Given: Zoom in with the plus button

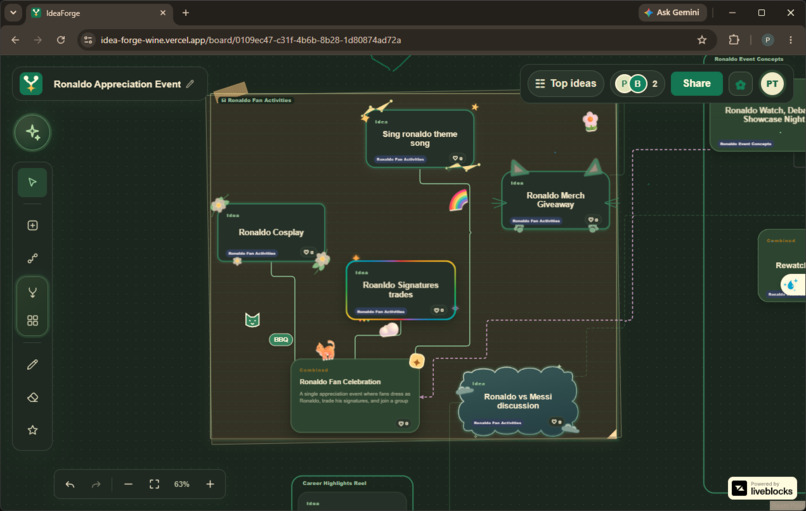Looking at the screenshot, I should pyautogui.click(x=210, y=484).
